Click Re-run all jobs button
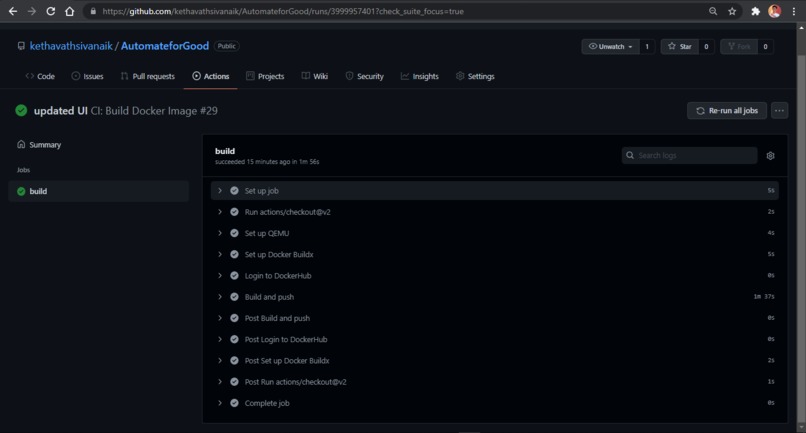 [x=727, y=111]
